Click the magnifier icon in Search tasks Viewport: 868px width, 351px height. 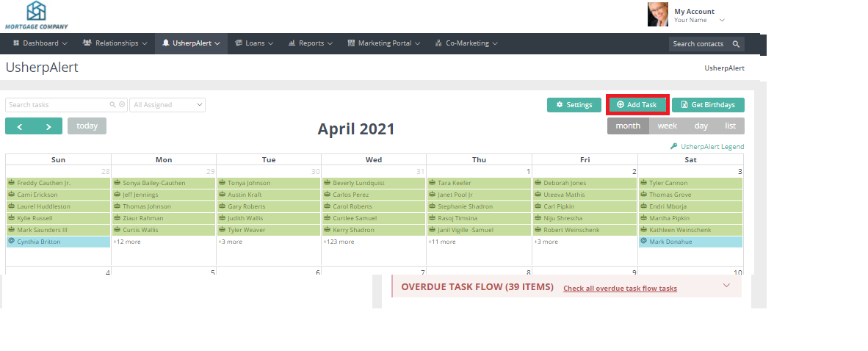click(113, 105)
